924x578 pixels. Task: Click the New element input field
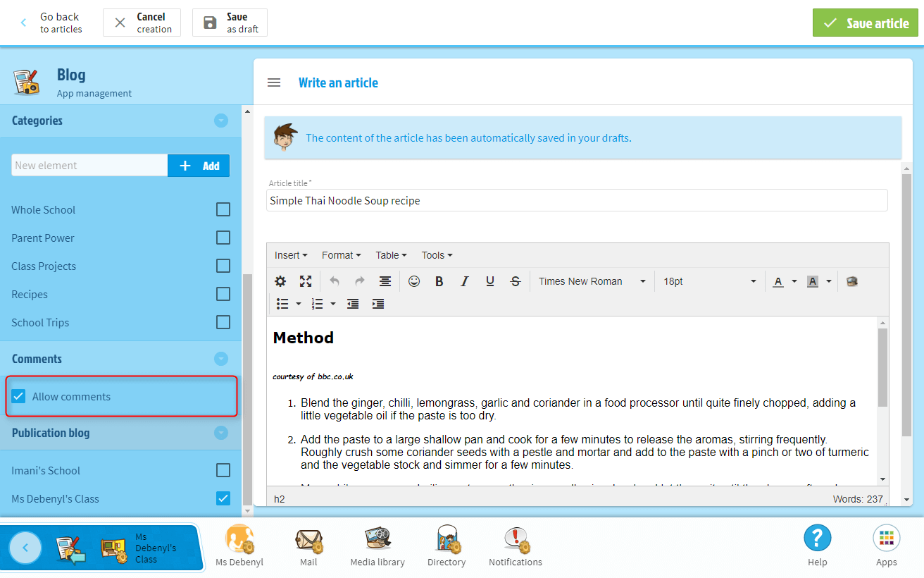point(89,166)
